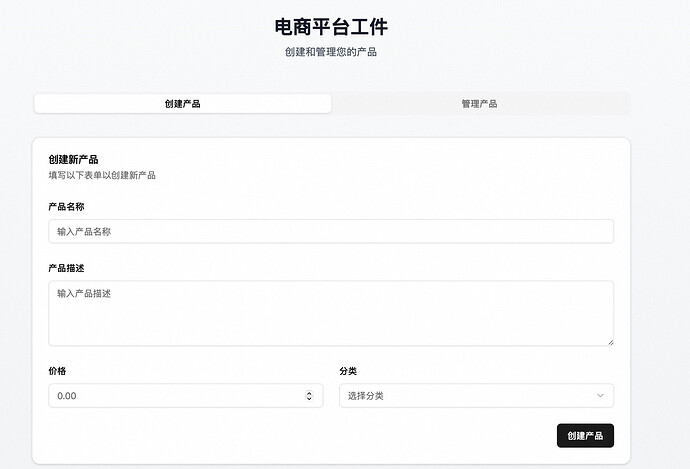Click the chevron arrow in 分类 selector
Viewport: 690px width, 469px height.
click(x=600, y=396)
